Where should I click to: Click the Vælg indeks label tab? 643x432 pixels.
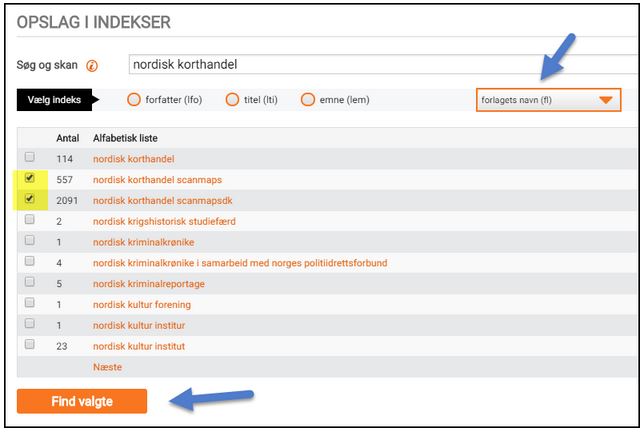tap(53, 100)
